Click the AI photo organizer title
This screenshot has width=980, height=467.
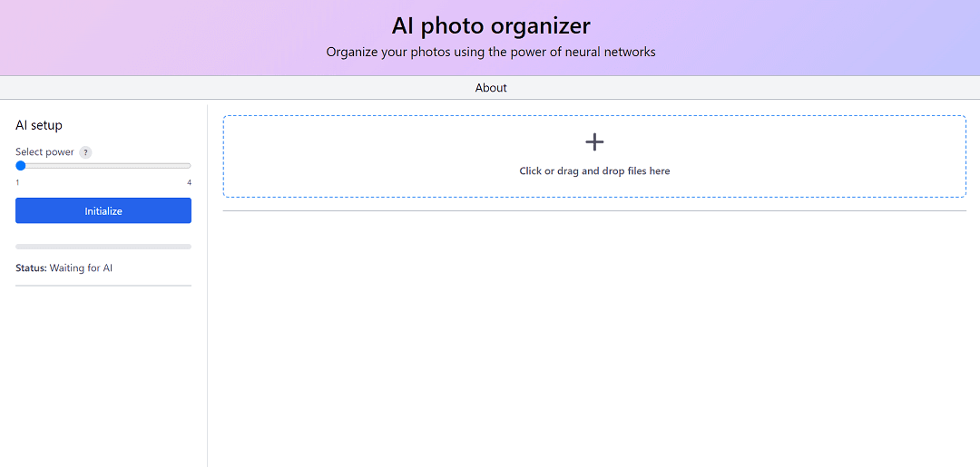pos(491,26)
